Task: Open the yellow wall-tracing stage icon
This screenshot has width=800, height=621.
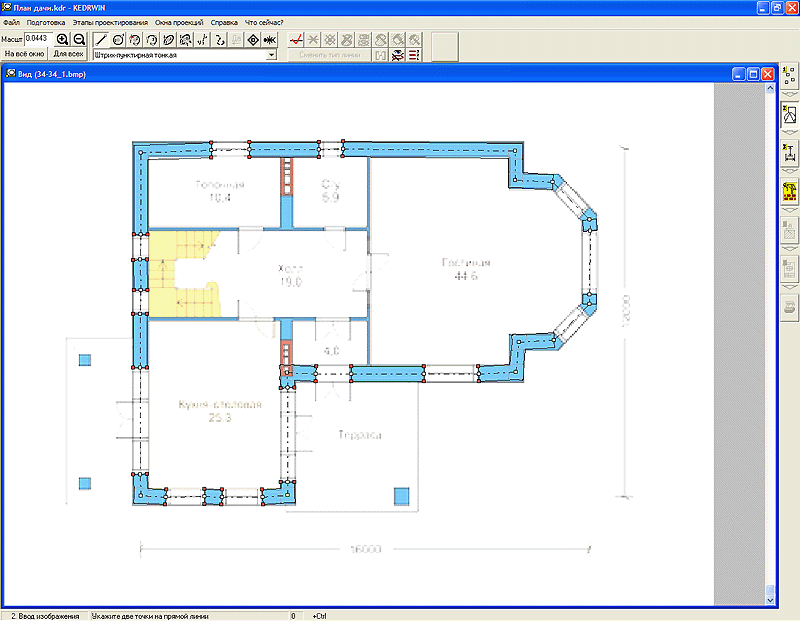Action: [789, 191]
